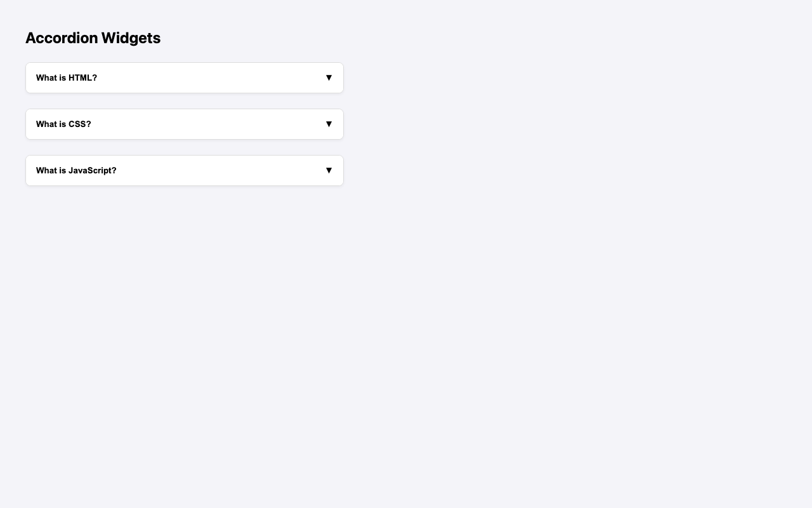Click the middle accordion widget card
Image resolution: width=812 pixels, height=508 pixels.
click(184, 124)
